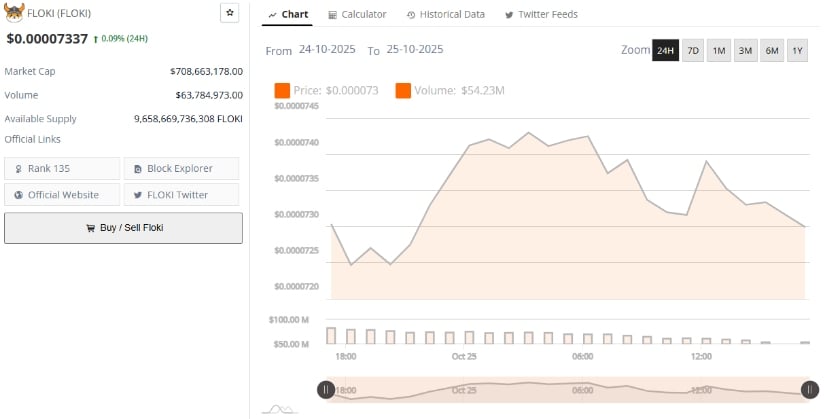Toggle the Price series legend swatch
This screenshot has height=419, width=825.
pyautogui.click(x=282, y=91)
